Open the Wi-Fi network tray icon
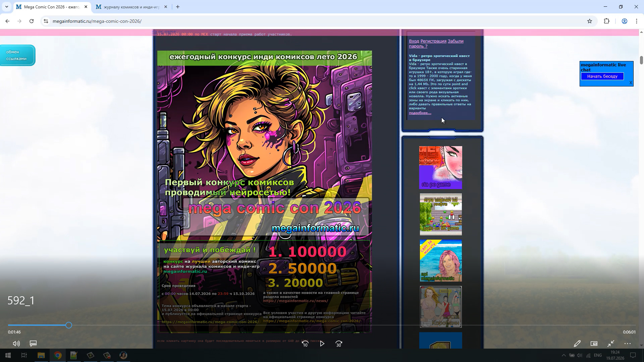This screenshot has height=362, width=644. point(588,355)
